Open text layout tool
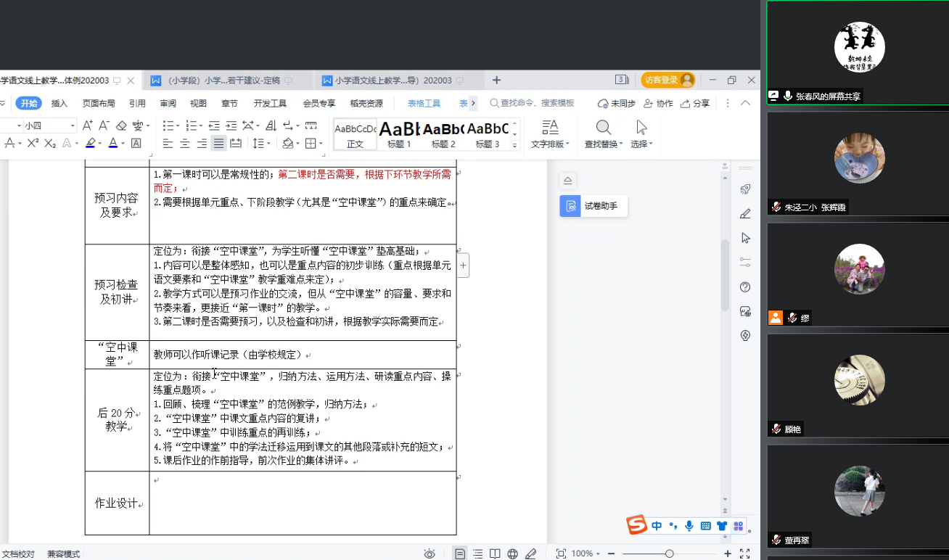The width and height of the screenshot is (949, 560). coord(550,134)
